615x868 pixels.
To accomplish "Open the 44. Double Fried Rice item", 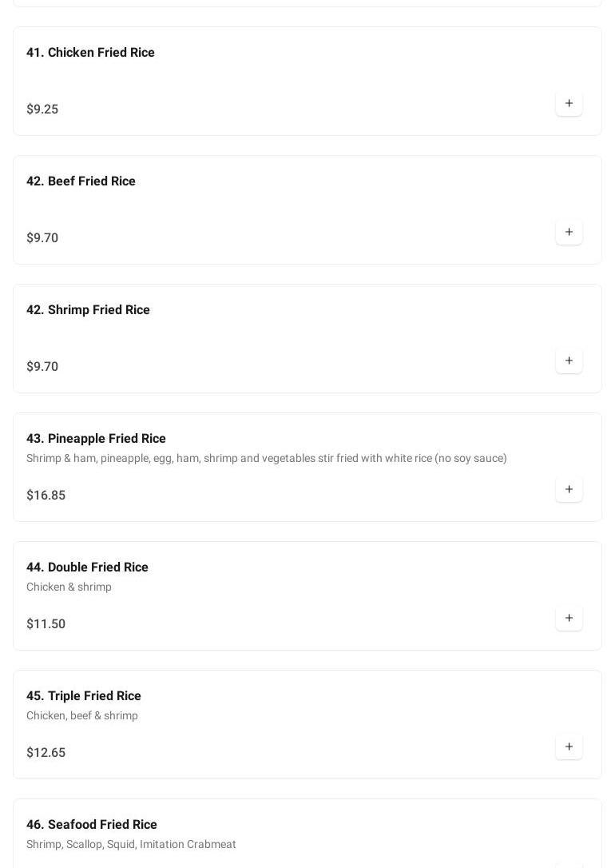I will pos(87,567).
